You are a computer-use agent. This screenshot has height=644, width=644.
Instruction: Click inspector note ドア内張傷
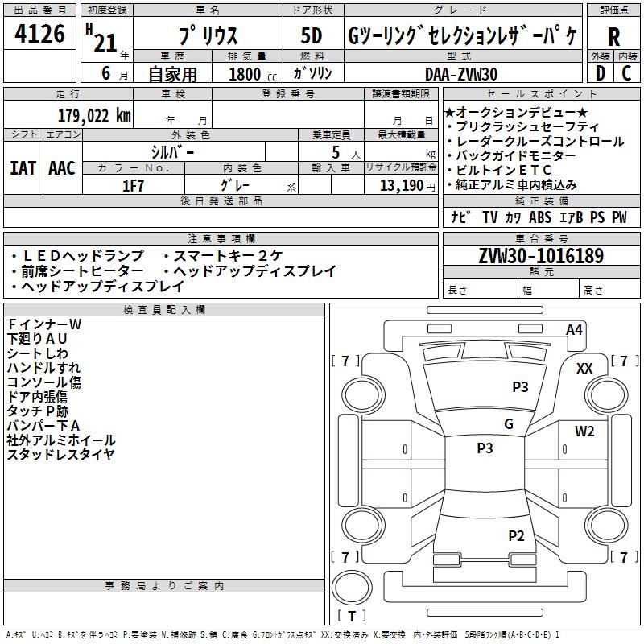coord(37,397)
